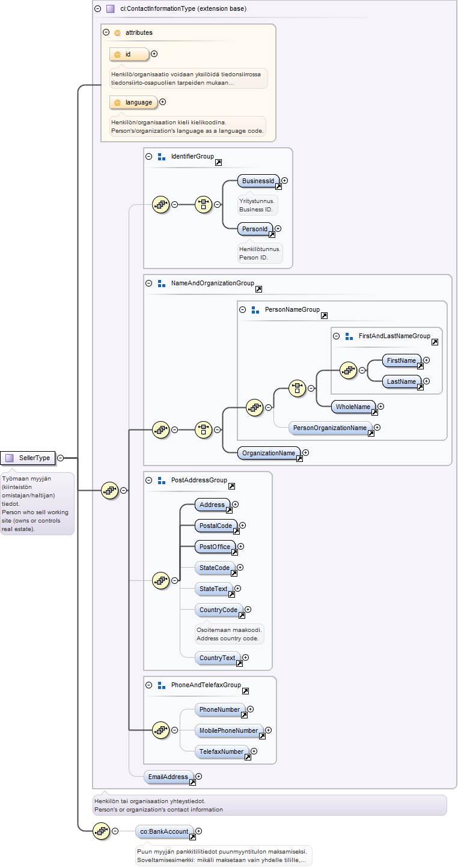Expand the PersonId element
This screenshot has width=458, height=868.
pyautogui.click(x=278, y=228)
